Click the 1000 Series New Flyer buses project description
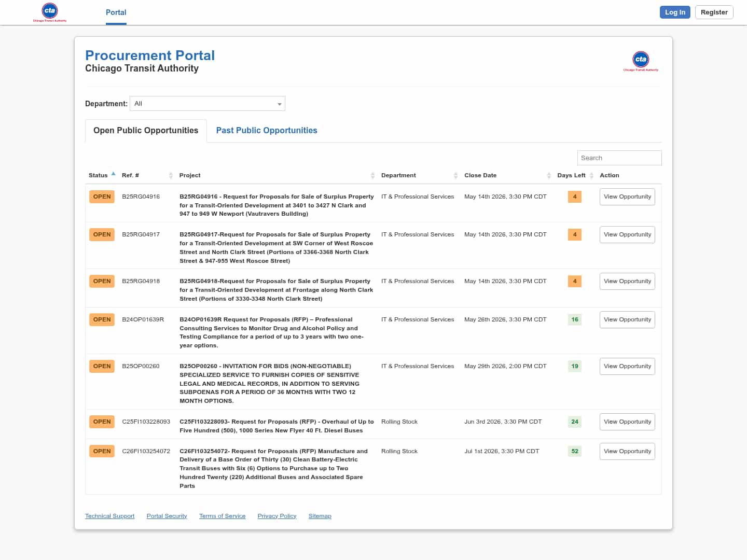This screenshot has width=747, height=560. point(276,426)
